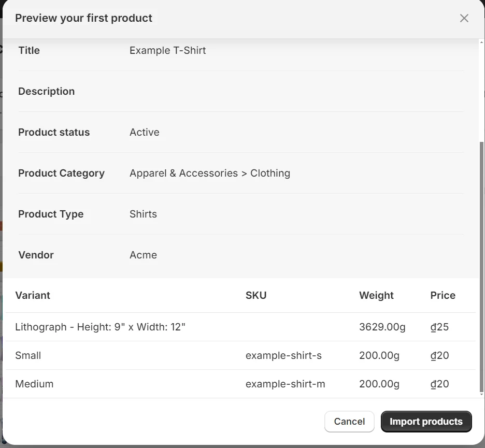Click the Shirts product type value
Screen dimensions: 485x448
pyautogui.click(x=143, y=214)
